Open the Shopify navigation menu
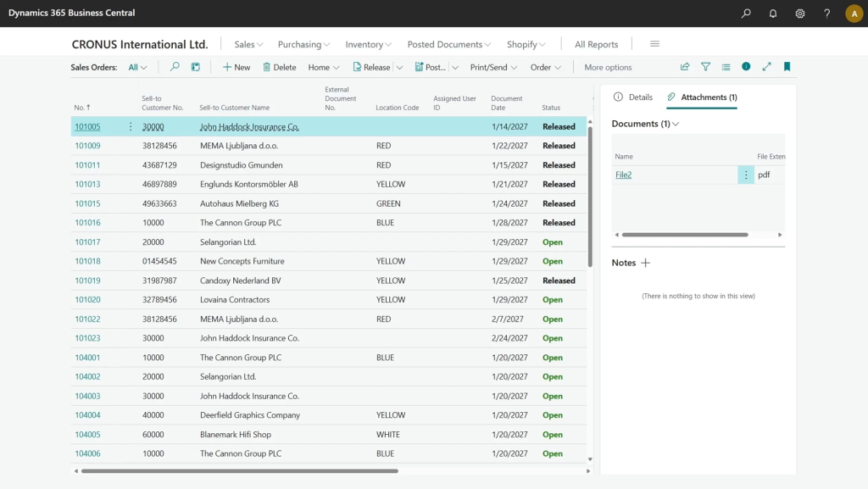Viewport: 868px width, 489px height. [x=526, y=44]
